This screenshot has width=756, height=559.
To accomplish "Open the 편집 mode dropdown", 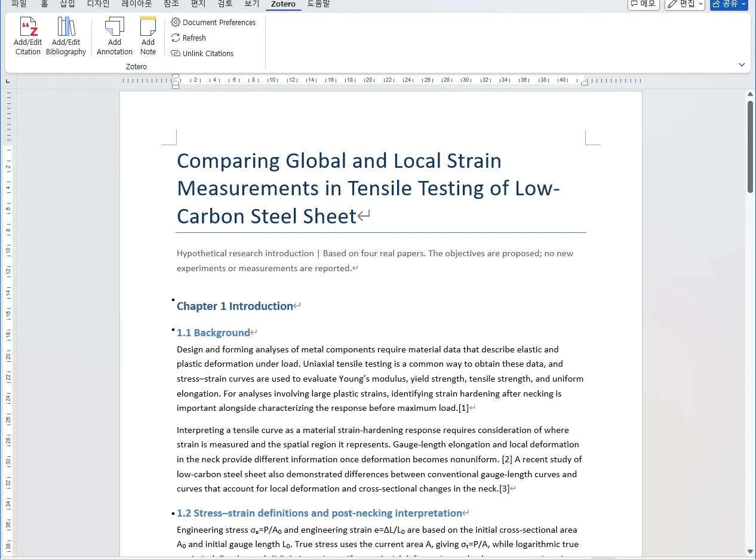I will (685, 4).
